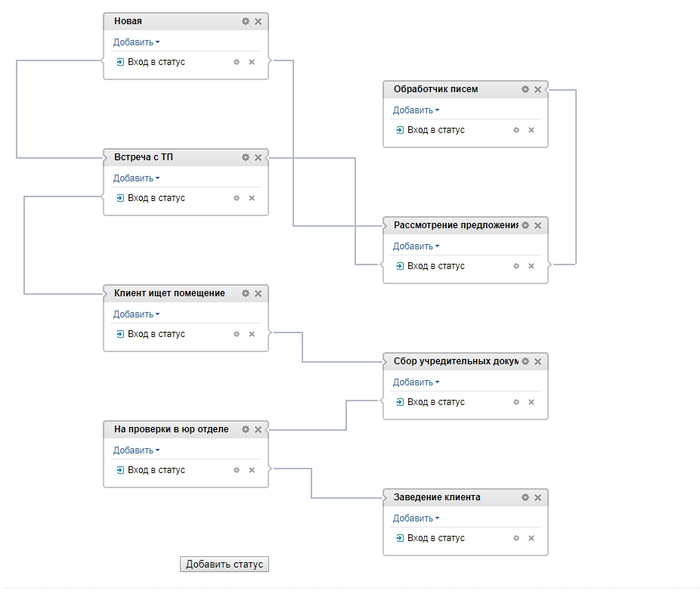This screenshot has height=594, width=700.
Task: Open settings gear of 'Новая' status
Action: tap(246, 21)
